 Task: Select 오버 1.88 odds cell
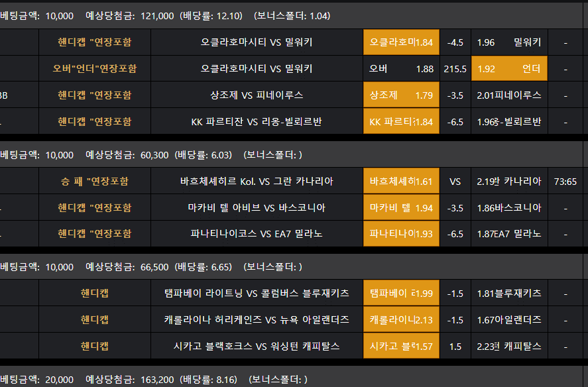(400, 69)
